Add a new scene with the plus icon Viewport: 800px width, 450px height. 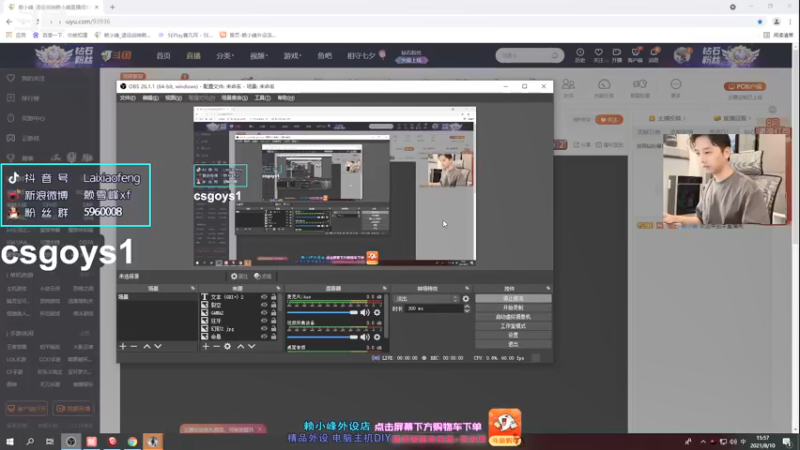(122, 346)
